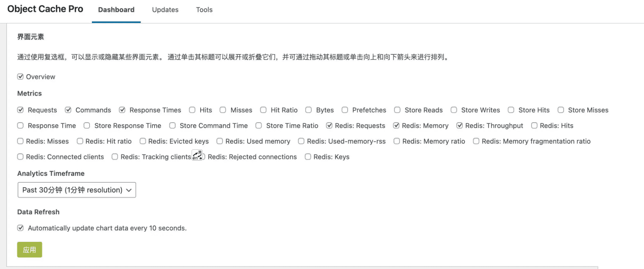This screenshot has width=644, height=269.
Task: Enable the Redis: Memory ratio checkbox
Action: 397,141
